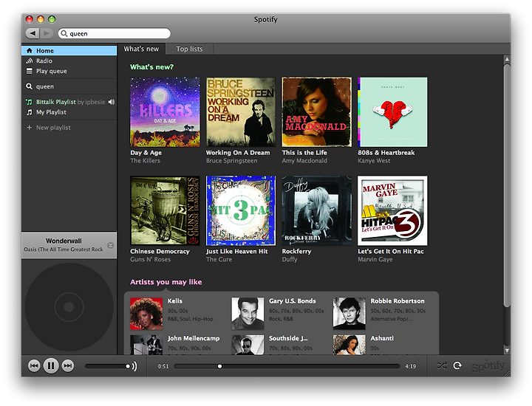The width and height of the screenshot is (532, 406).
Task: Open Play queue in the sidebar
Action: click(x=69, y=71)
